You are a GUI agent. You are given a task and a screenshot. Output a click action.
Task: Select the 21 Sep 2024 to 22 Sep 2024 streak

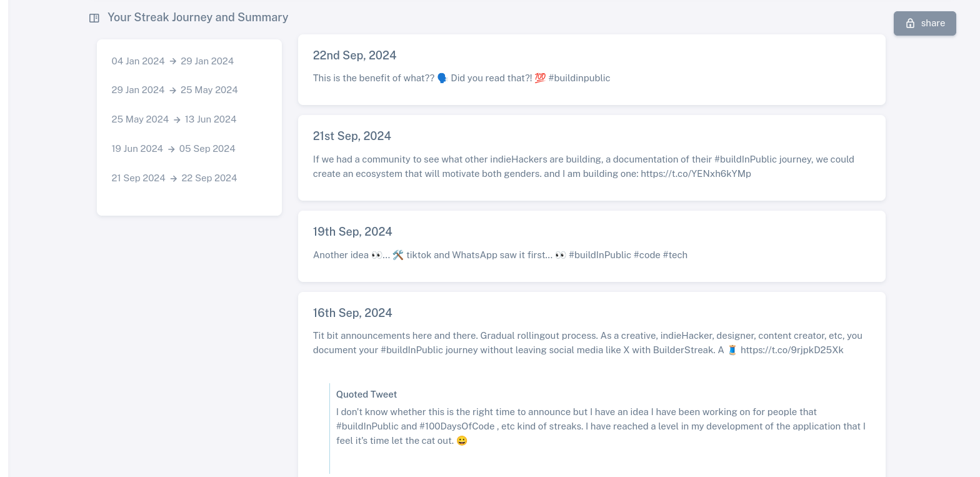tap(174, 178)
